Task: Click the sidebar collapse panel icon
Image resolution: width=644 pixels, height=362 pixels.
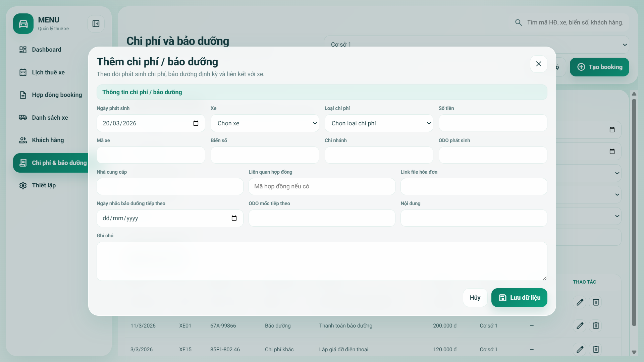Action: [x=96, y=24]
